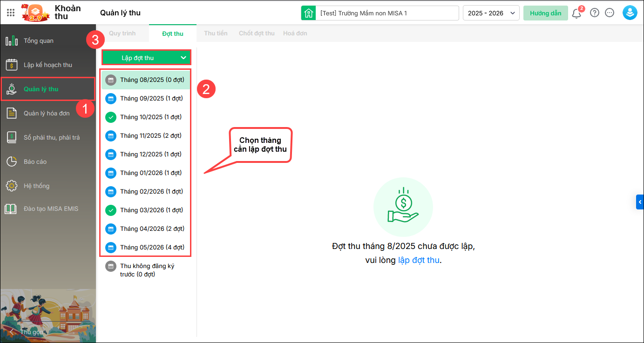Image resolution: width=644 pixels, height=343 pixels.
Task: Select Tháng 11/2025 (2 đợt)
Action: click(x=146, y=136)
